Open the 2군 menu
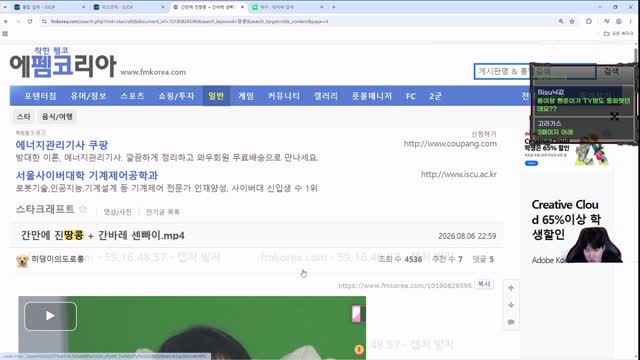Screen dimensions: 640x360 pyautogui.click(x=435, y=96)
